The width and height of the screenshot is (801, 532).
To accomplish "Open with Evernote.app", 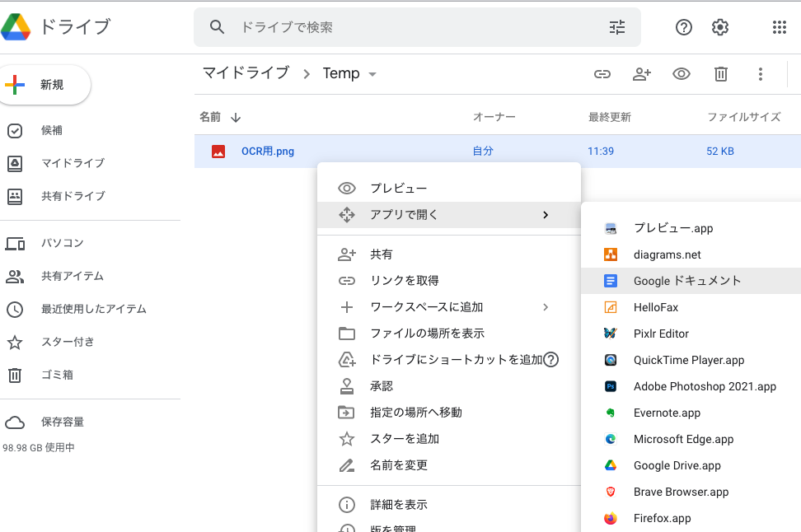I will pos(691,413).
